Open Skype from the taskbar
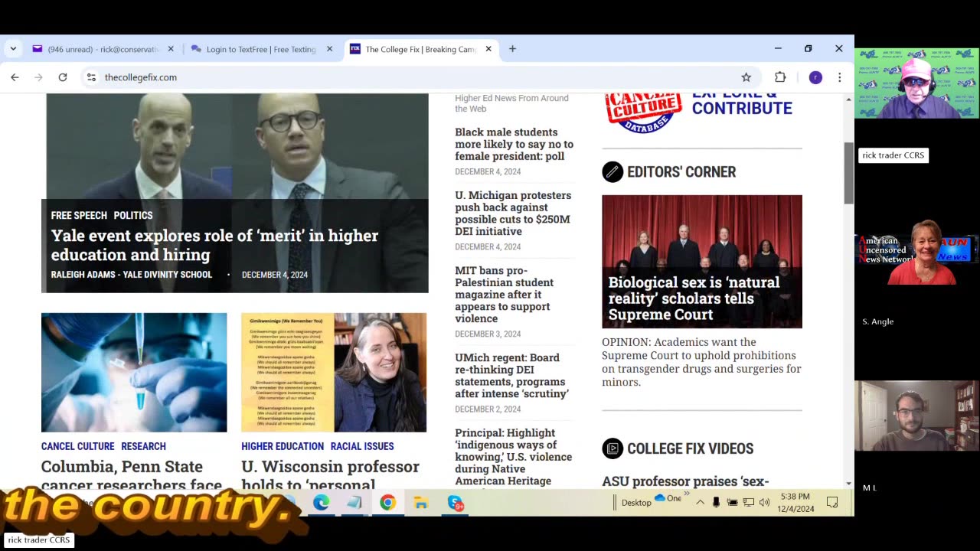This screenshot has height=551, width=980. click(x=456, y=503)
